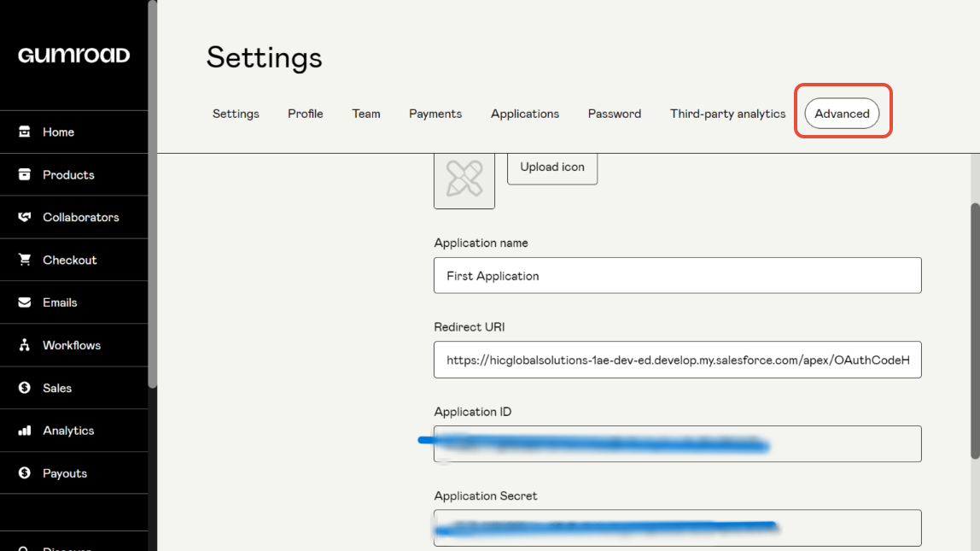The height and width of the screenshot is (551, 980).
Task: Select the Third-party analytics tab
Action: 727,114
